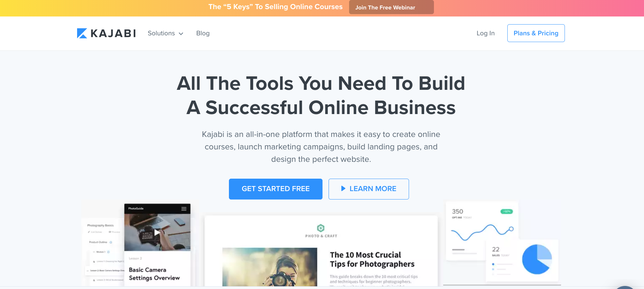Click the LEARN MORE play icon
The height and width of the screenshot is (289, 644).
343,189
